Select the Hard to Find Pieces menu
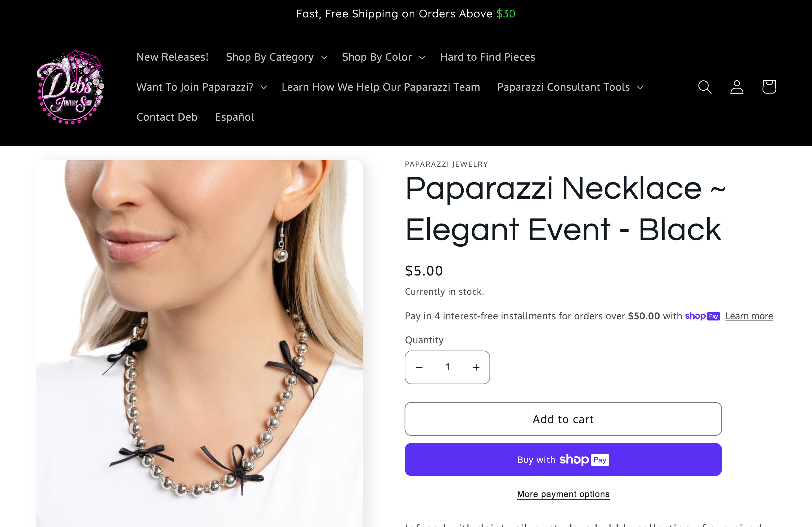 487,57
